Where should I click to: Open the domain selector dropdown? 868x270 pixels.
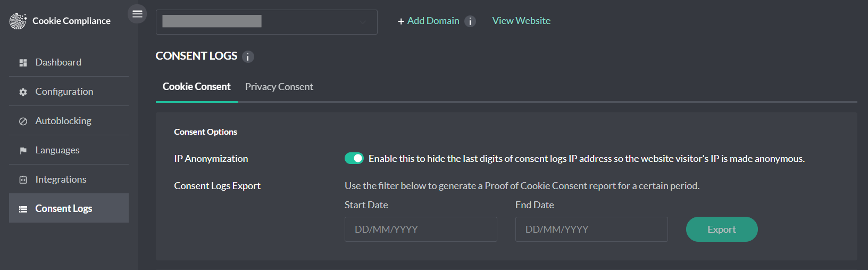point(266,22)
